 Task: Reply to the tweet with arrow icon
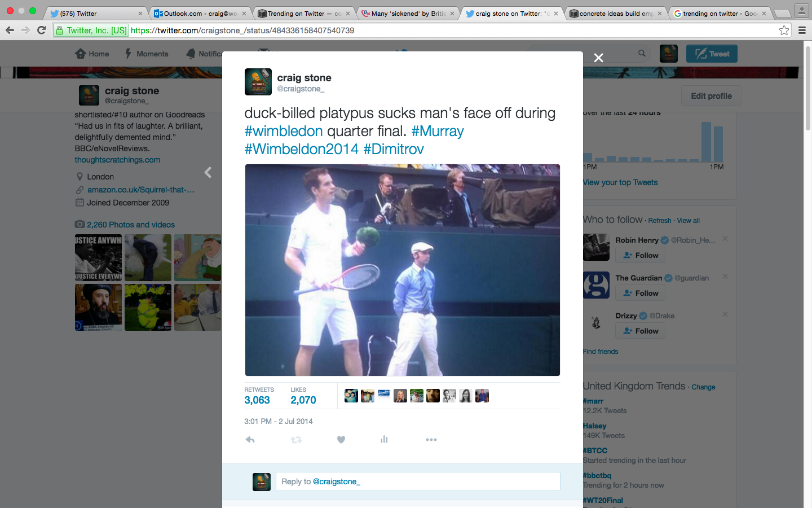[250, 440]
